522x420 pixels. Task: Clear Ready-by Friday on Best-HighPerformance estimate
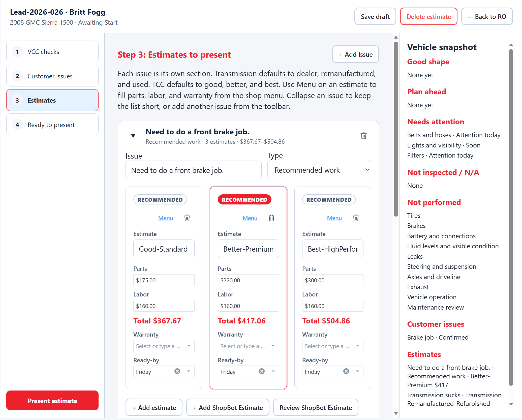346,371
